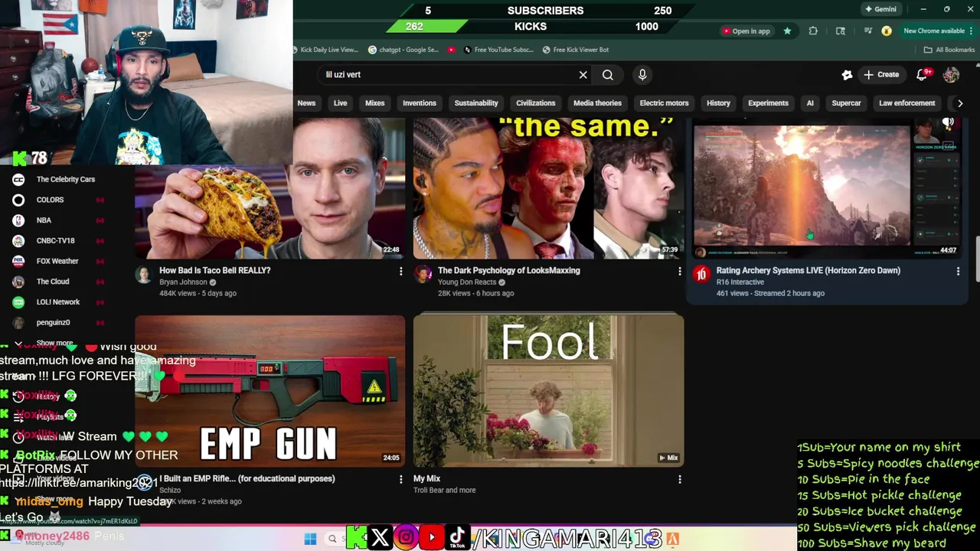Open the notifications bell with 9+ badge
The width and height of the screenshot is (980, 551).
pyautogui.click(x=923, y=74)
